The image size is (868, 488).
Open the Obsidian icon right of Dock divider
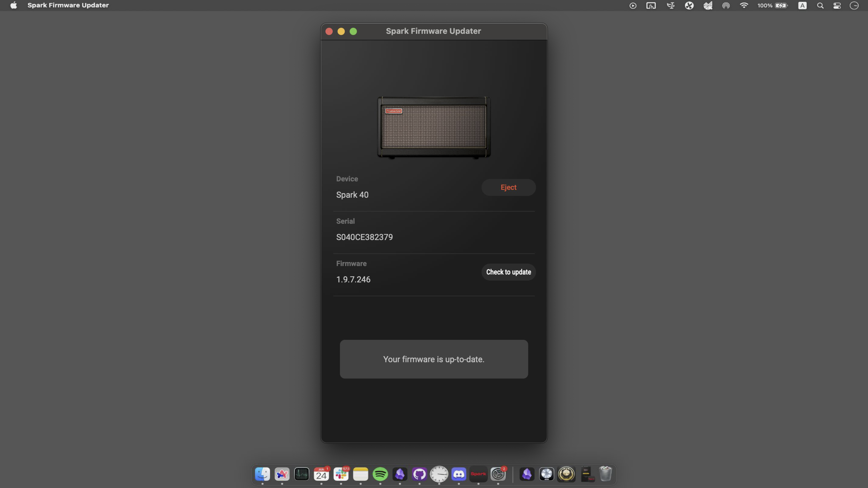(x=527, y=474)
